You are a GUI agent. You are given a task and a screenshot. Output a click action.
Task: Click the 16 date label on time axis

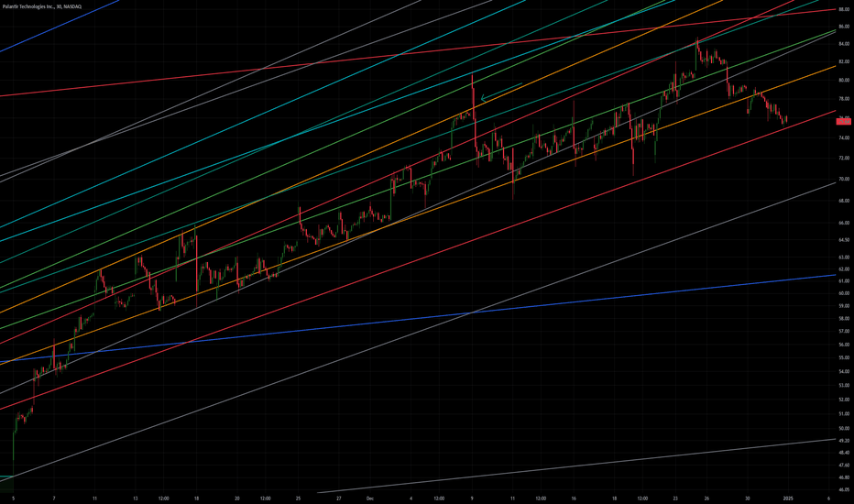pyautogui.click(x=574, y=499)
